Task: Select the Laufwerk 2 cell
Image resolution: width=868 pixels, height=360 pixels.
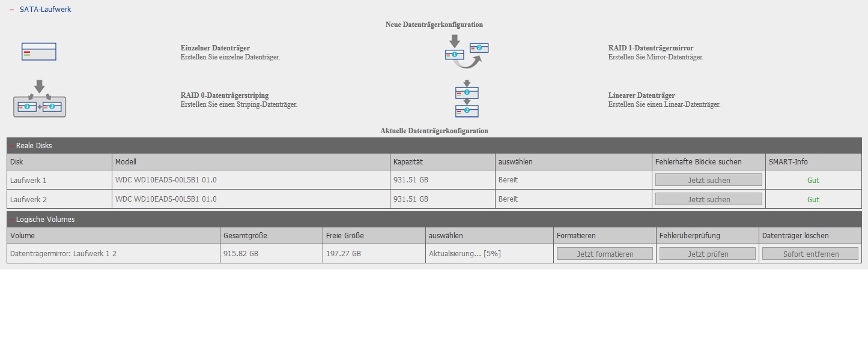Action: click(x=59, y=199)
